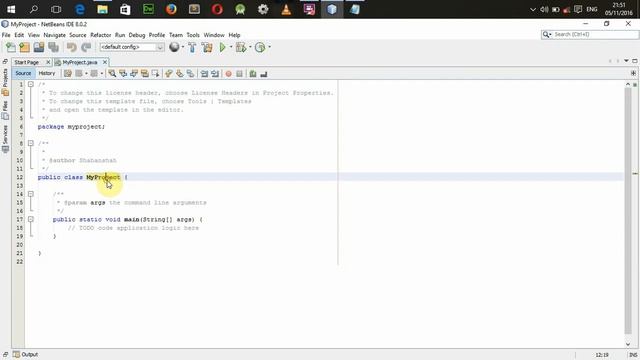Collapse the main method fold at line 17
This screenshot has height=360, width=640.
[x=31, y=219]
